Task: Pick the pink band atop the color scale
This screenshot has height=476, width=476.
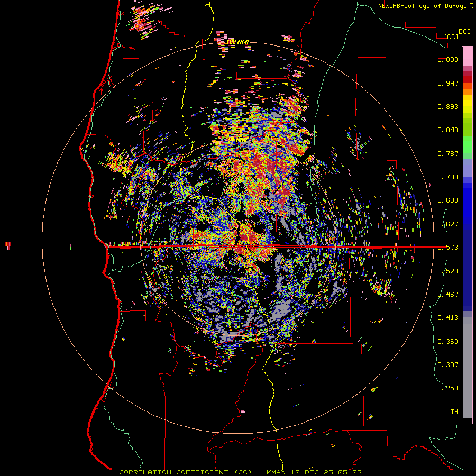Action: point(467,56)
